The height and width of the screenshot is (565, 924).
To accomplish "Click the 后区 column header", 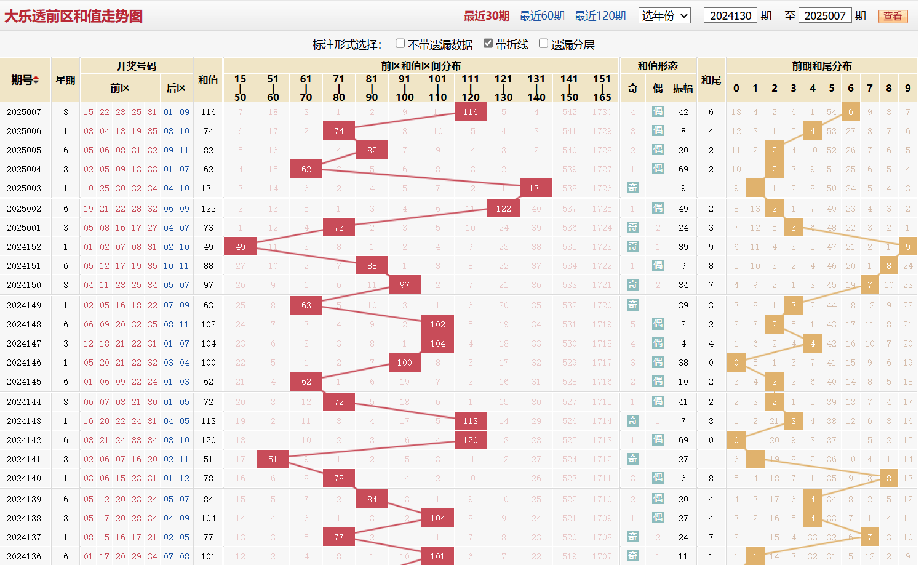I will 177,88.
